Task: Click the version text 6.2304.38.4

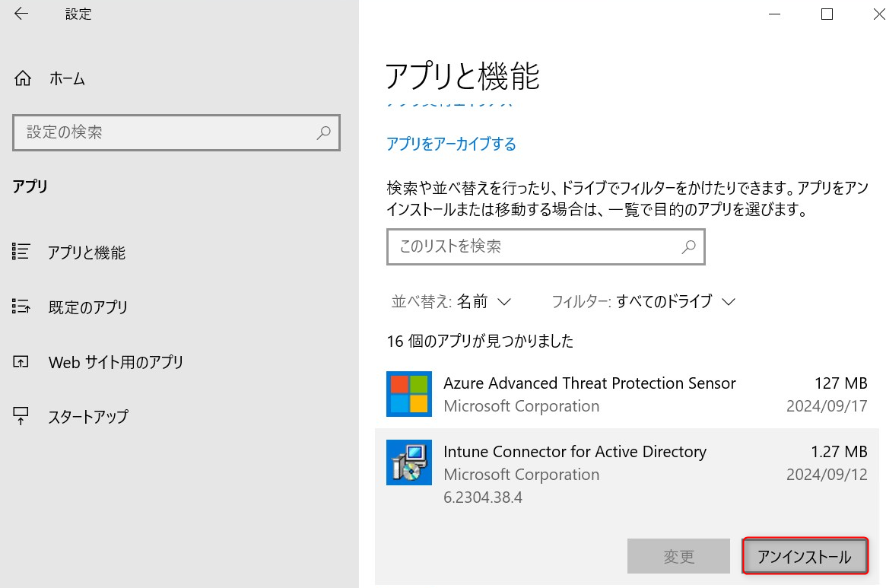Action: pos(483,497)
